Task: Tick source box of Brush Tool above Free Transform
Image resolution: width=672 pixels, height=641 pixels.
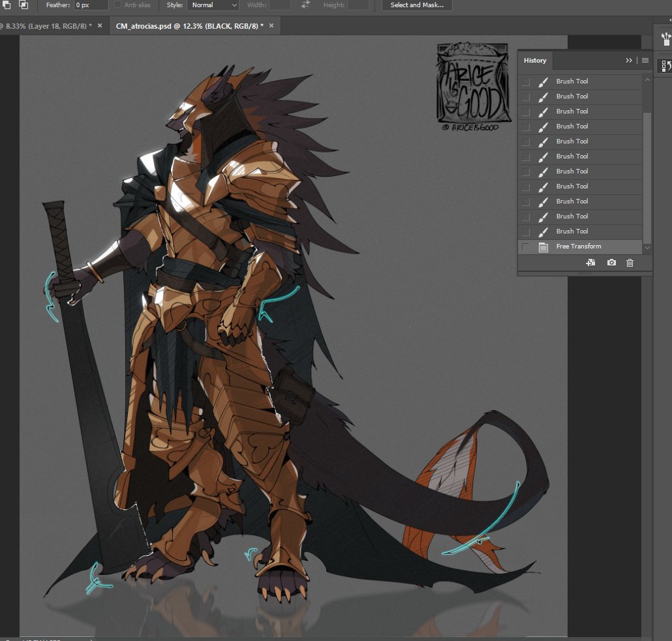Action: pos(525,231)
